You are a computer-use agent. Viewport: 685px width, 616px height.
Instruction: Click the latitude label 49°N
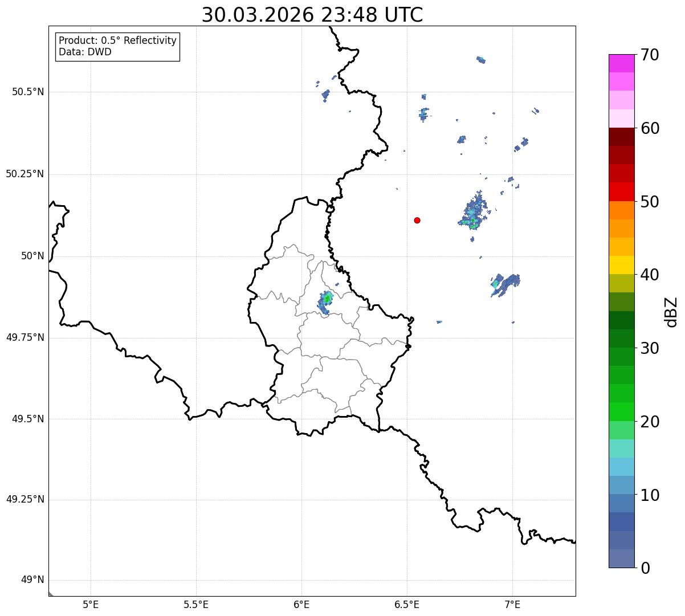tap(32, 580)
